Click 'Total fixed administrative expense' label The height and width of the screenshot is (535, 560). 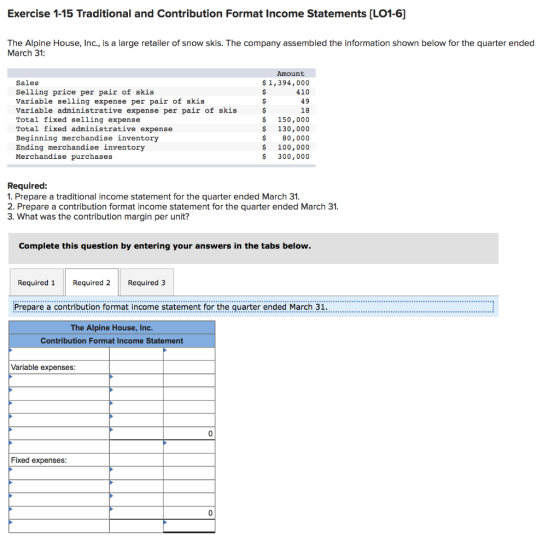(94, 129)
